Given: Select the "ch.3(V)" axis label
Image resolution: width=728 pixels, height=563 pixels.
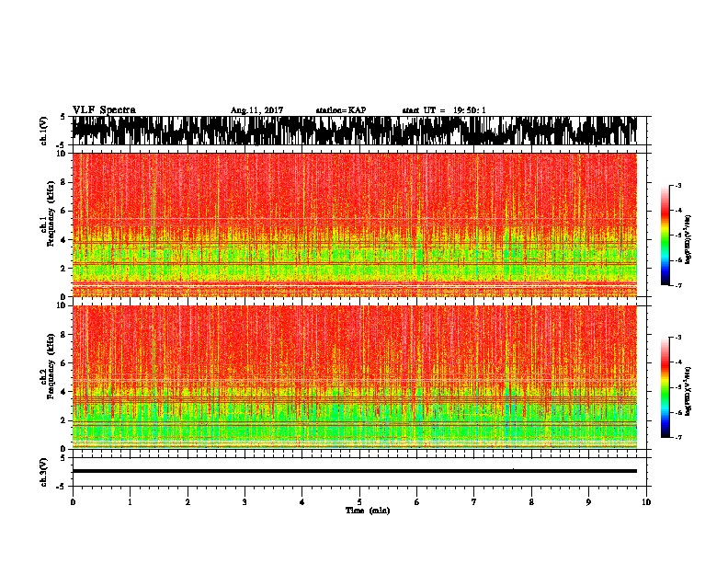Looking at the screenshot, I should click(44, 472).
